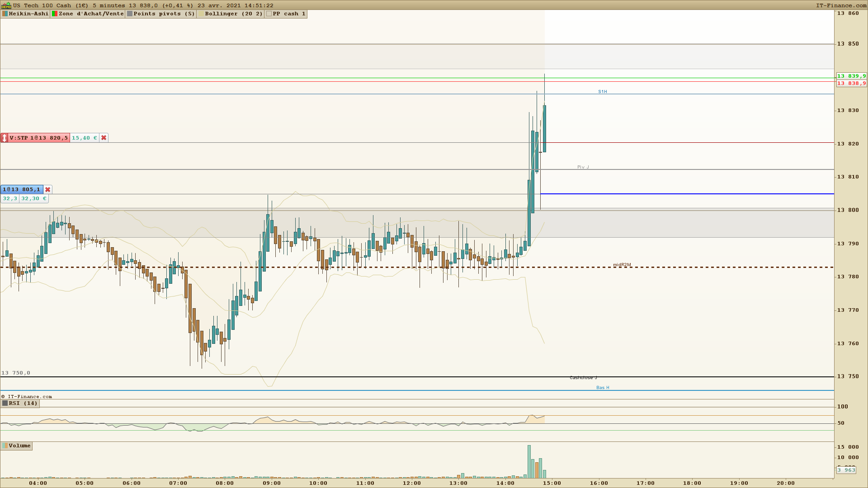Click the IT-Finance.com link top right
The image size is (868, 488).
pyautogui.click(x=841, y=5)
